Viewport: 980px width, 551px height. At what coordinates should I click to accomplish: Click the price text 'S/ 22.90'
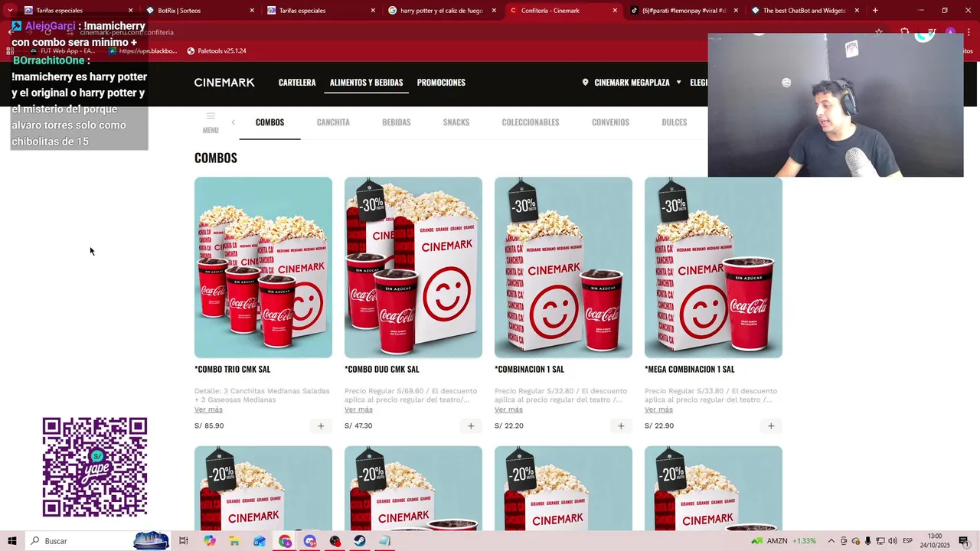point(659,426)
